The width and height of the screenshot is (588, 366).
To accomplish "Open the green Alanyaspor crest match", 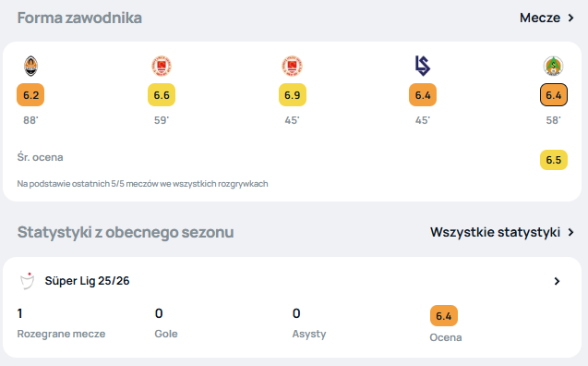I will (554, 66).
